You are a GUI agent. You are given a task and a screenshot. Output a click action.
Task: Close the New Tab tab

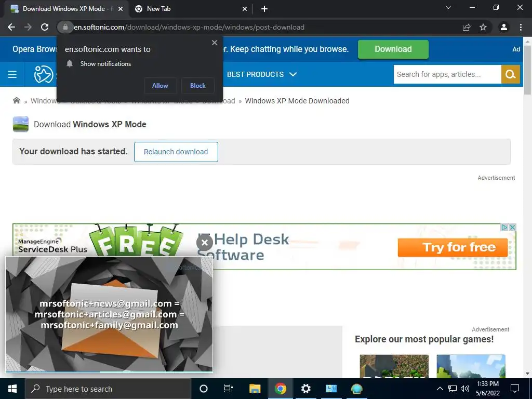point(245,9)
